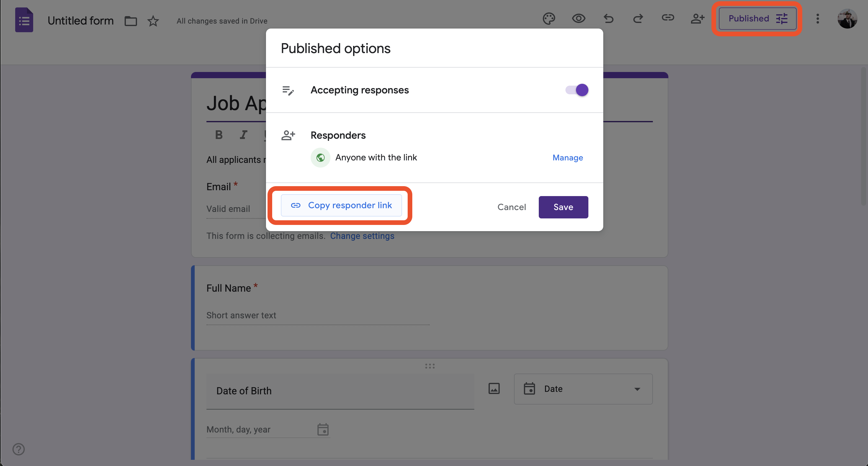The image size is (868, 466).
Task: Open the help icon at bottom left
Action: tap(19, 449)
